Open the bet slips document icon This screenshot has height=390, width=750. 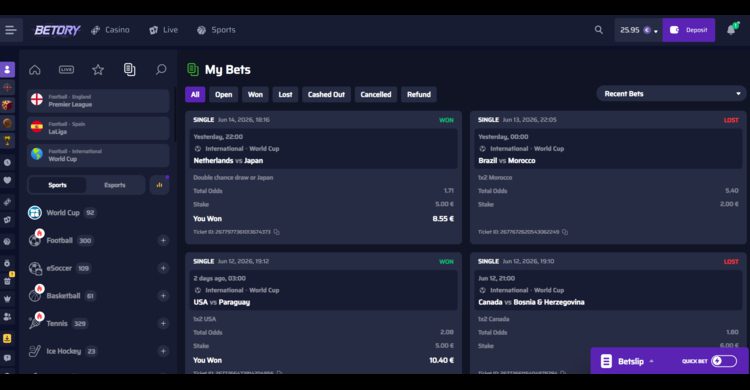tap(129, 70)
